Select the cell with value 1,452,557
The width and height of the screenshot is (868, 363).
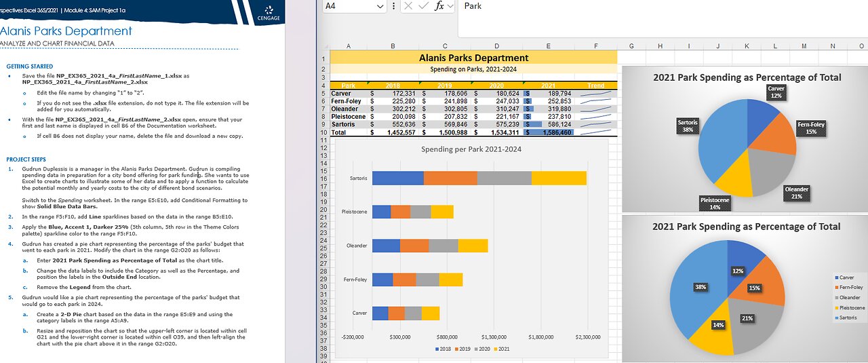[x=392, y=132]
